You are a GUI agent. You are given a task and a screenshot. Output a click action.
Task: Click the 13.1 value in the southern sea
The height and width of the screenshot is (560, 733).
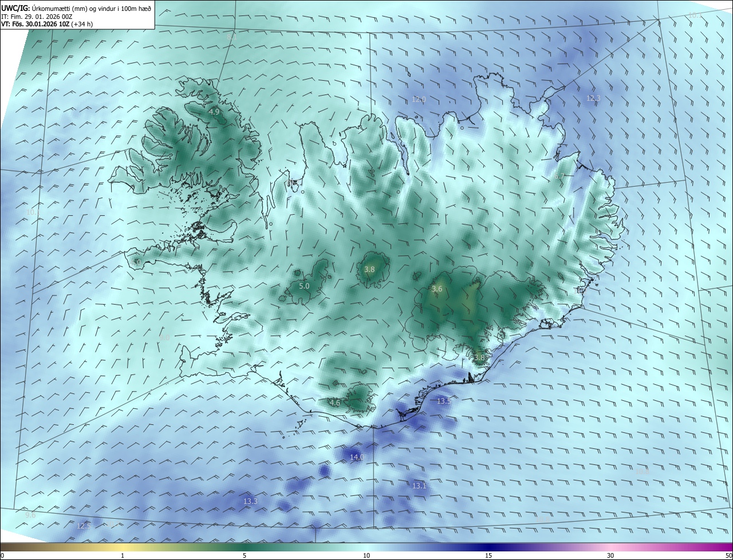419,486
